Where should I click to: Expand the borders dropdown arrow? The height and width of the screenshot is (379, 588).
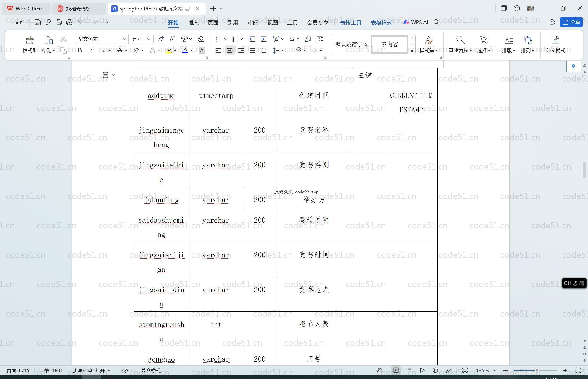(321, 50)
